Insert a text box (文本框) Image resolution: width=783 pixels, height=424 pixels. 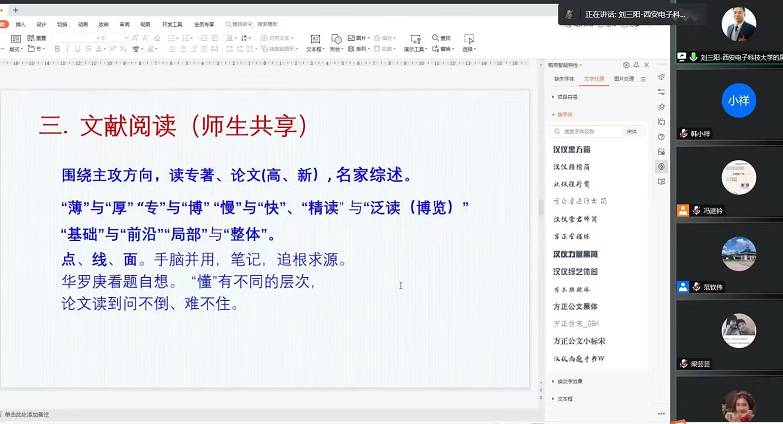(x=313, y=42)
